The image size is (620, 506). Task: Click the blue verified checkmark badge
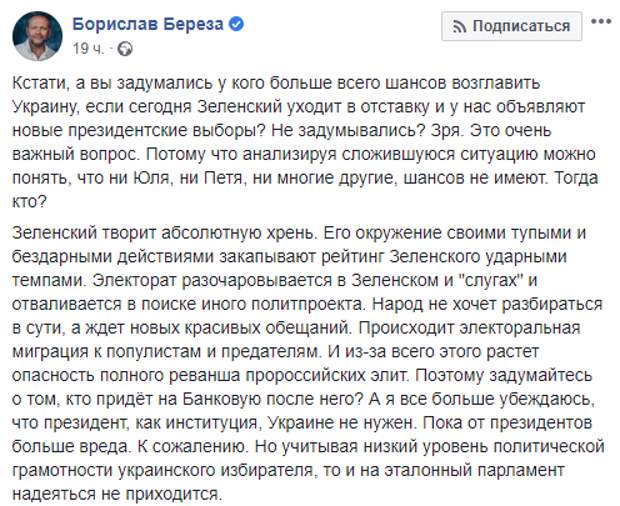pyautogui.click(x=236, y=24)
